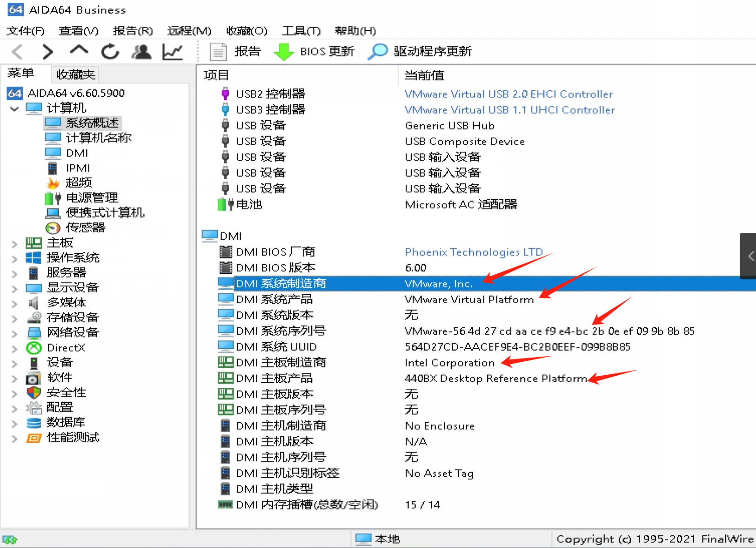Expand the 软件 tree node

(x=14, y=379)
